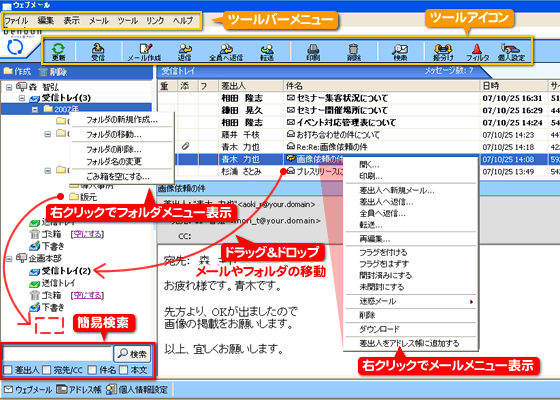Open the フィルタ filter icon
The image size is (560, 400).
(478, 51)
